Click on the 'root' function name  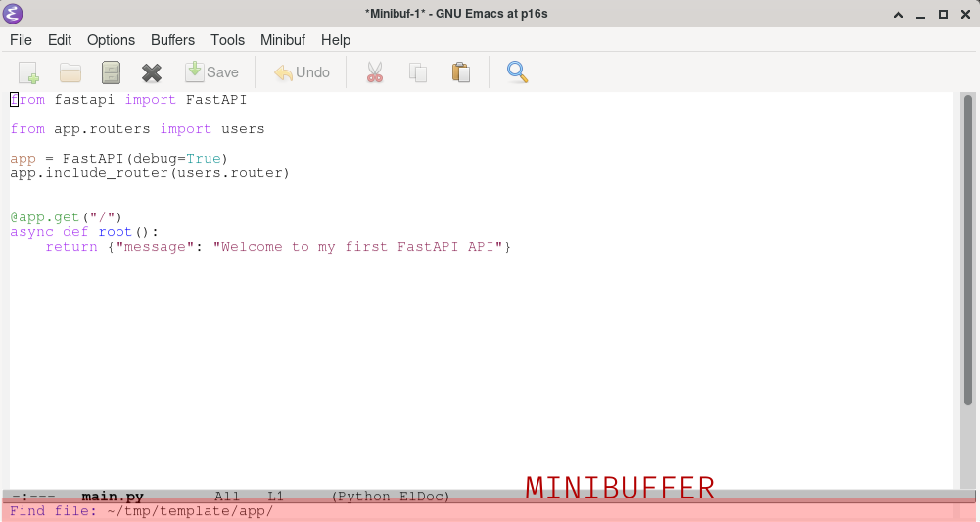115,232
